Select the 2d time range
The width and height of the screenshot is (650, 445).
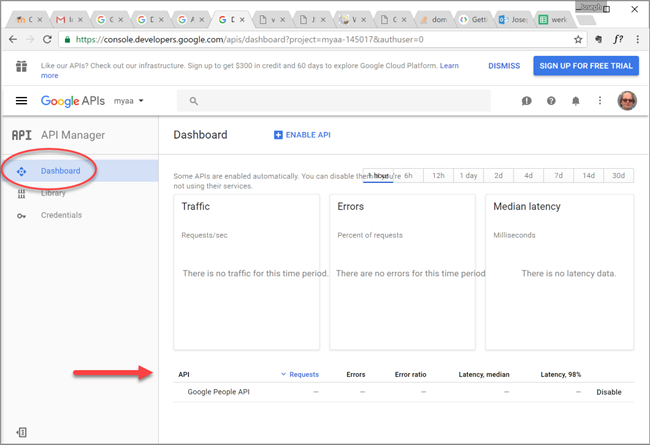pyautogui.click(x=498, y=175)
